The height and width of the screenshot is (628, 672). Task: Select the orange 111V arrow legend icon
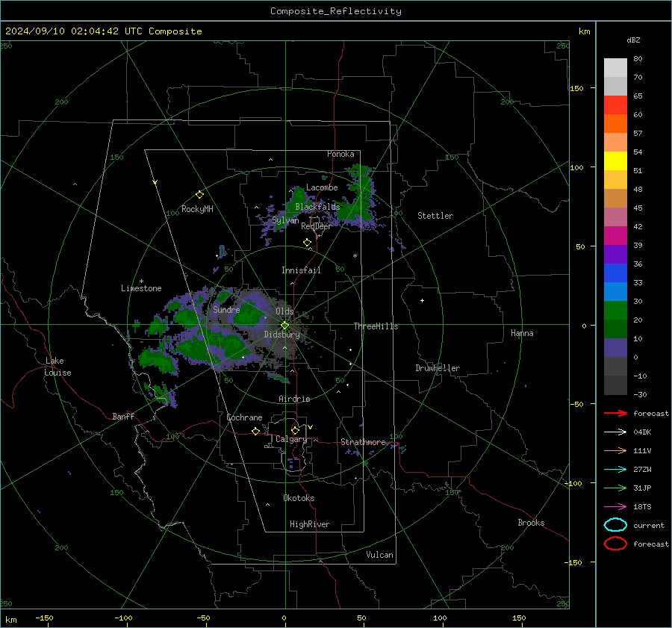[x=615, y=450]
